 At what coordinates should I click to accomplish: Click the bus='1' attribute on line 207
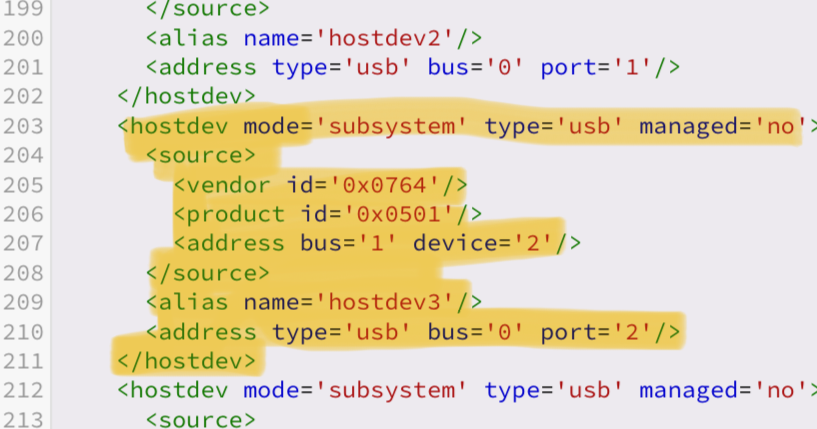click(x=349, y=243)
